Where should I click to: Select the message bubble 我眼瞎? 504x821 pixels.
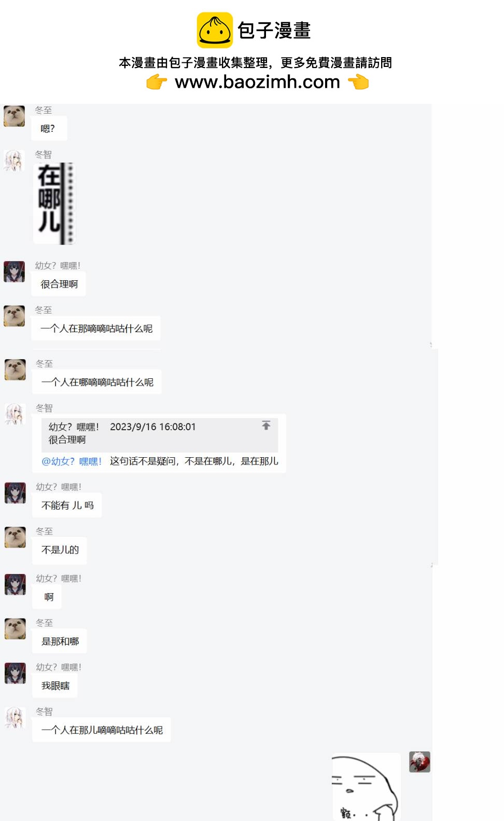pos(55,686)
